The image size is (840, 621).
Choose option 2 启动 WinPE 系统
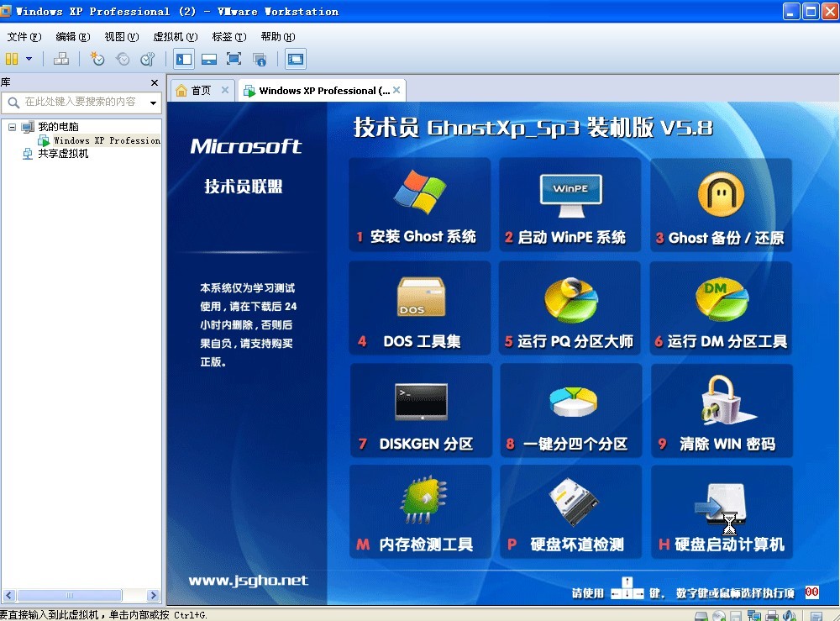570,204
